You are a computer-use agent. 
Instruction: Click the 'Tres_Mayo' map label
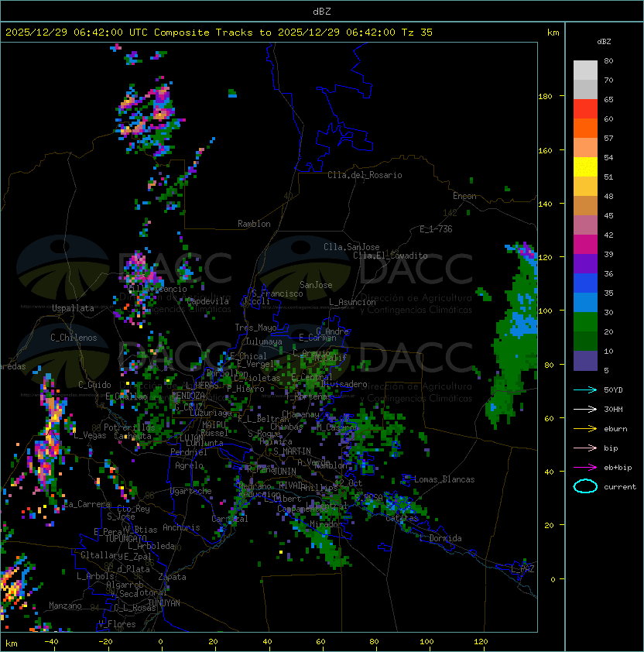[x=255, y=328]
